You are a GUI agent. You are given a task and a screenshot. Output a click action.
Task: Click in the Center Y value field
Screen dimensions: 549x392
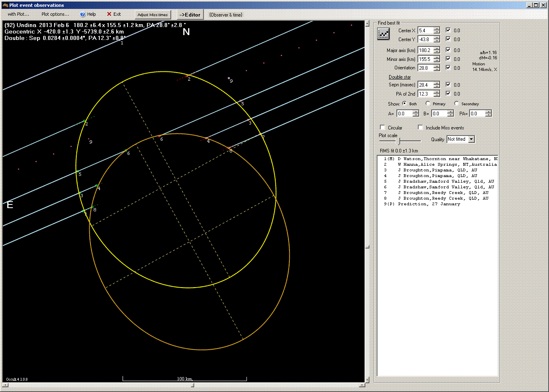tap(425, 39)
